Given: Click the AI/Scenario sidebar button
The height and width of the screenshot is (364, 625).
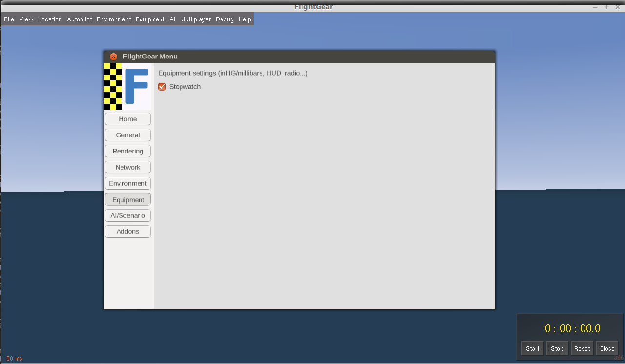Looking at the screenshot, I should [128, 215].
